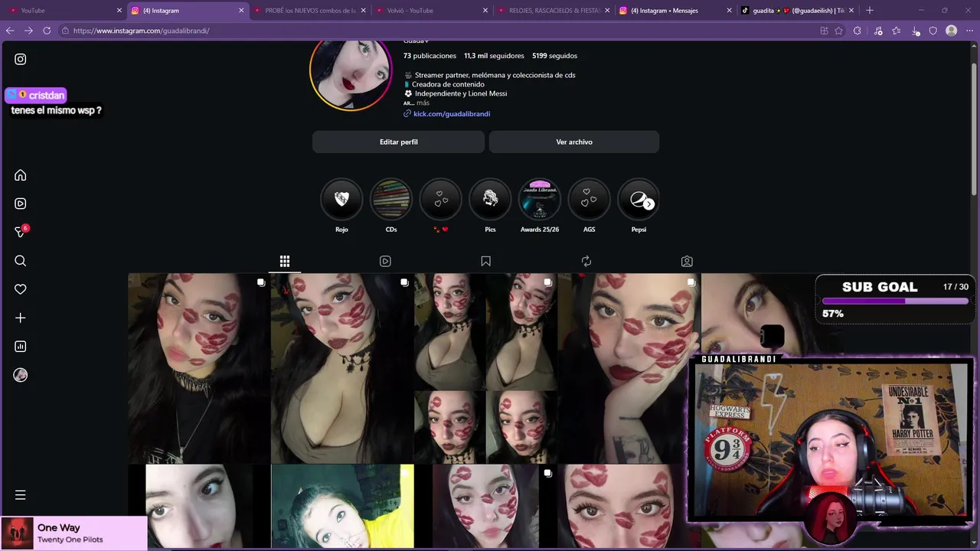Switch to 'PROBÉ los NUEVOS combos' tab
This screenshot has width=980, height=551.
[x=310, y=10]
